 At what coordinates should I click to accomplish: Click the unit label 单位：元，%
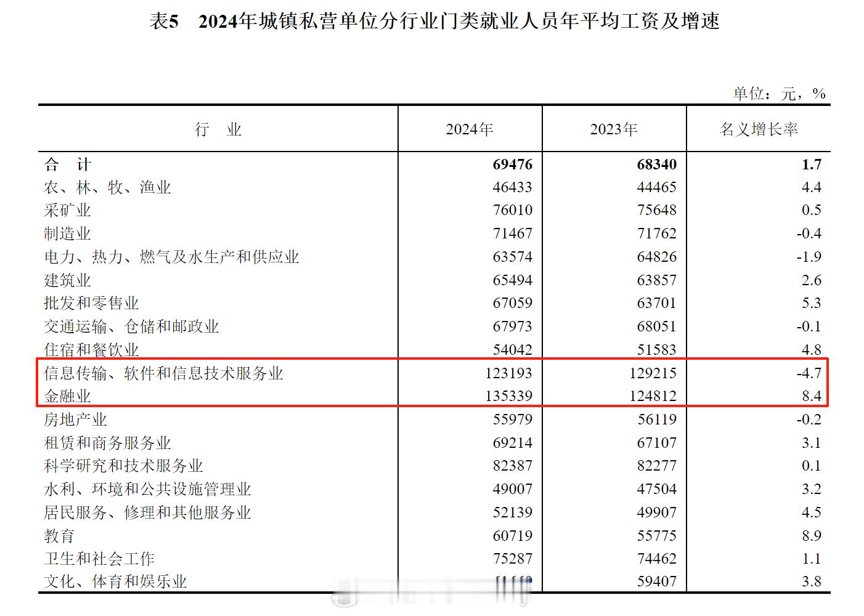click(779, 94)
